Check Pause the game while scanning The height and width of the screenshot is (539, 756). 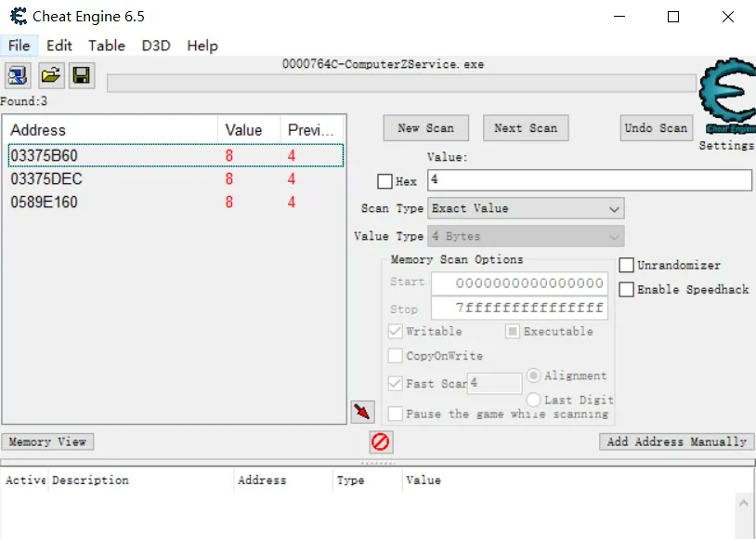click(x=396, y=414)
